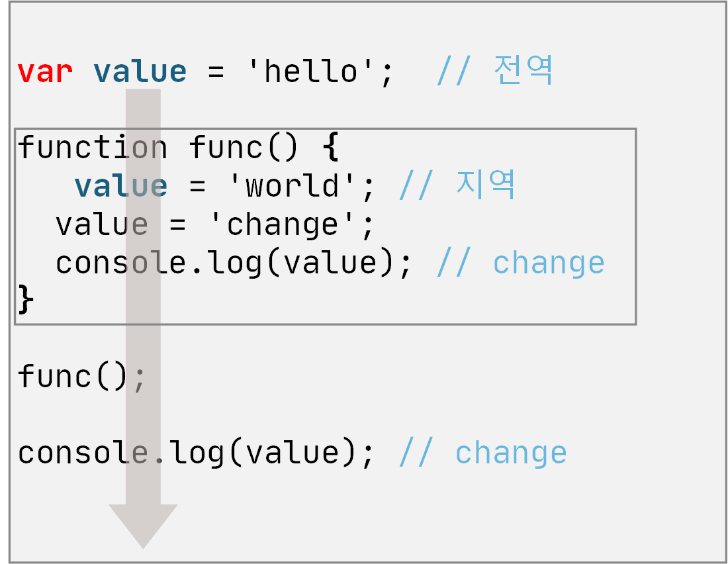Click the 전역 comment text
This screenshot has width=728, height=564.
tap(523, 70)
